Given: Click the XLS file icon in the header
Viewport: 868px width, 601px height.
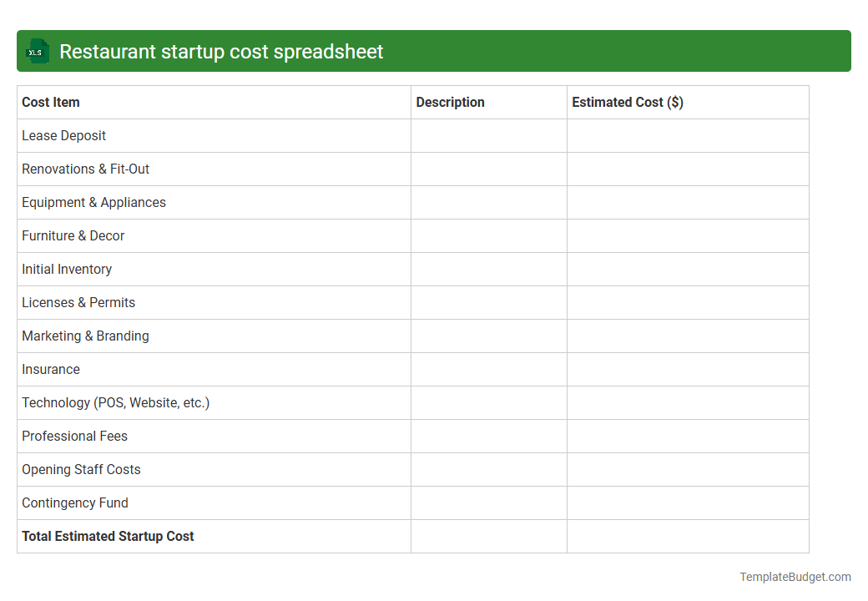Looking at the screenshot, I should (37, 51).
